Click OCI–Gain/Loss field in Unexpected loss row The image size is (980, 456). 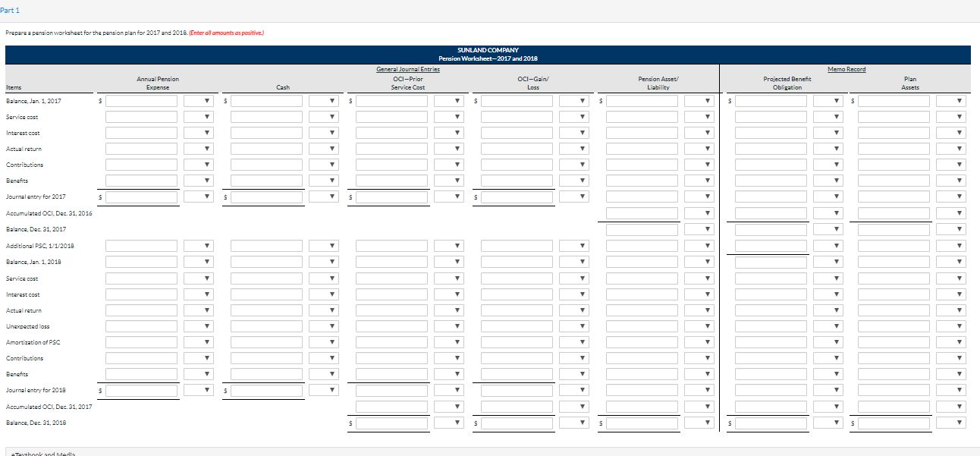click(517, 326)
